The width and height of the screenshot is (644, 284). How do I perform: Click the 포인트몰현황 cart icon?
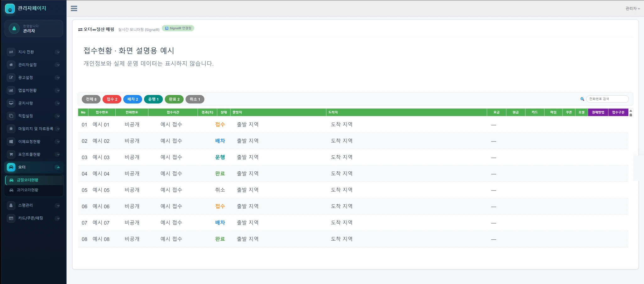[x=11, y=154]
